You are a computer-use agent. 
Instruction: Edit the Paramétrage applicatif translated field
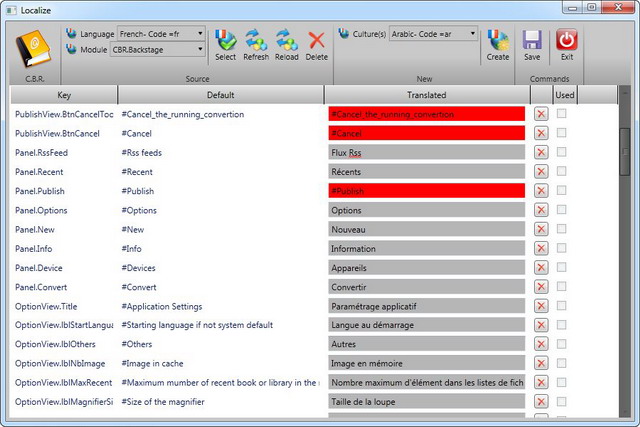click(427, 306)
